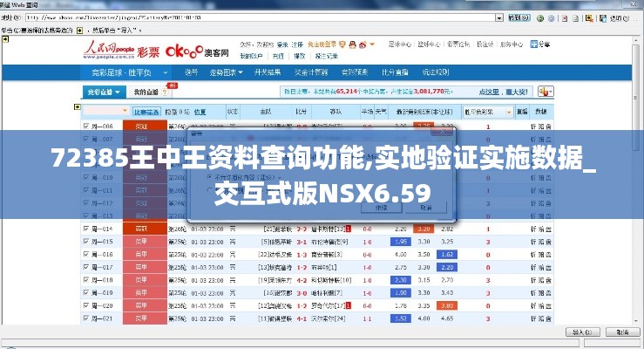Click the 转到(G) go button
Image resolution: width=644 pixels, height=349 pixels.
(x=519, y=18)
